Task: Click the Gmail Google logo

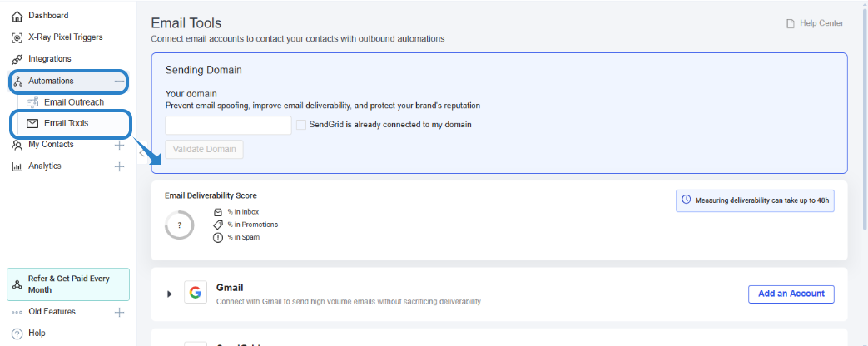Action: (196, 293)
